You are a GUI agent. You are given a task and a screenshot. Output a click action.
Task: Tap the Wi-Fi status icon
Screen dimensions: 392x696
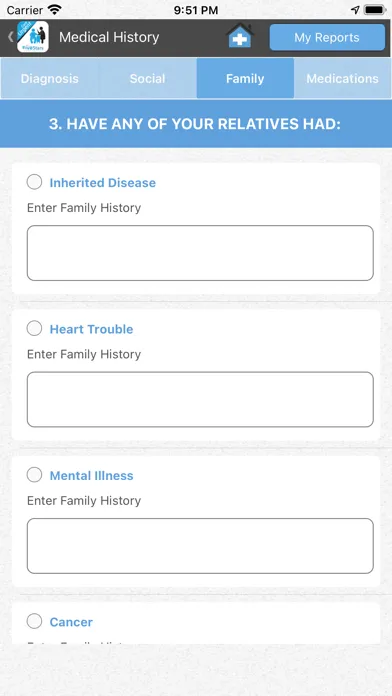(x=55, y=10)
